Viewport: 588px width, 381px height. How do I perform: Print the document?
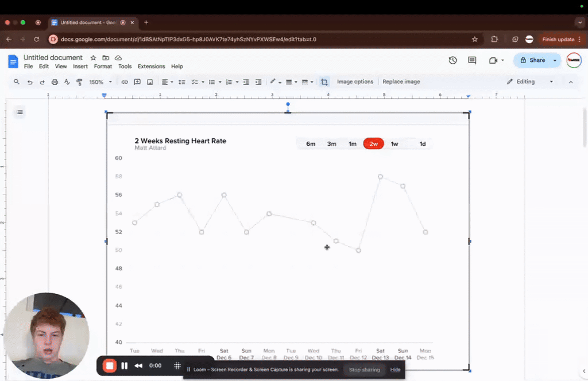pyautogui.click(x=55, y=82)
